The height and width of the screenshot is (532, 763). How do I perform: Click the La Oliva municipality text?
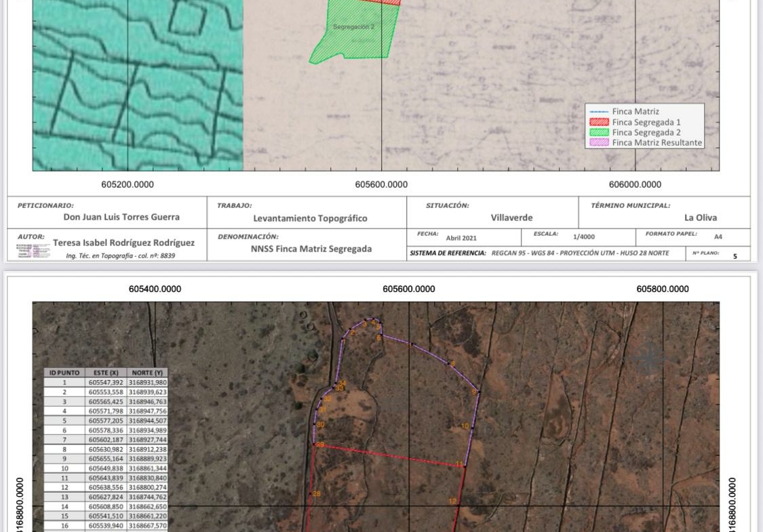700,218
